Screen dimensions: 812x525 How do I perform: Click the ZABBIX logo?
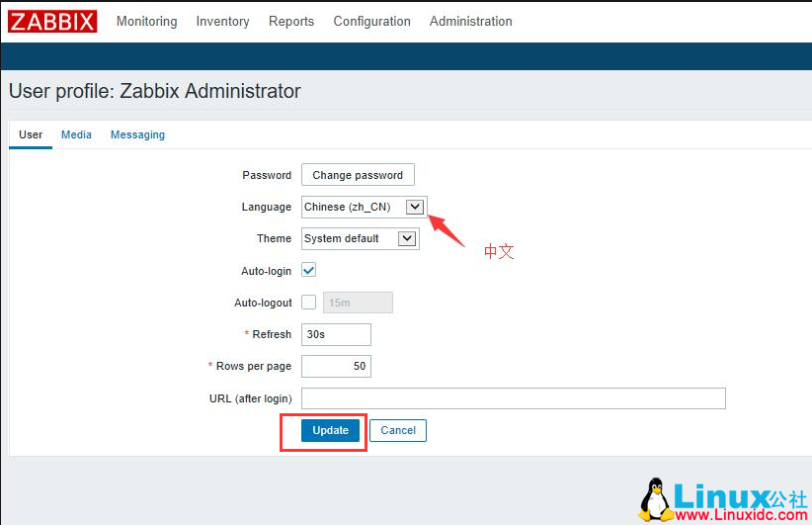click(52, 22)
